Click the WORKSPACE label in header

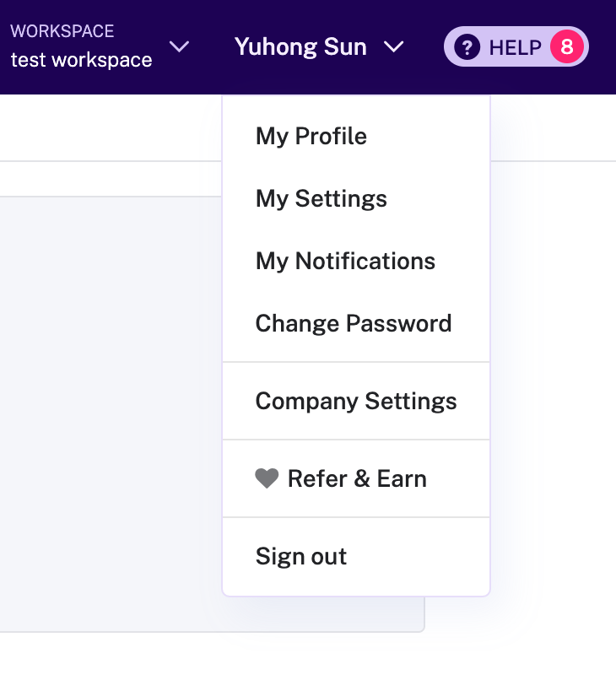point(62,32)
